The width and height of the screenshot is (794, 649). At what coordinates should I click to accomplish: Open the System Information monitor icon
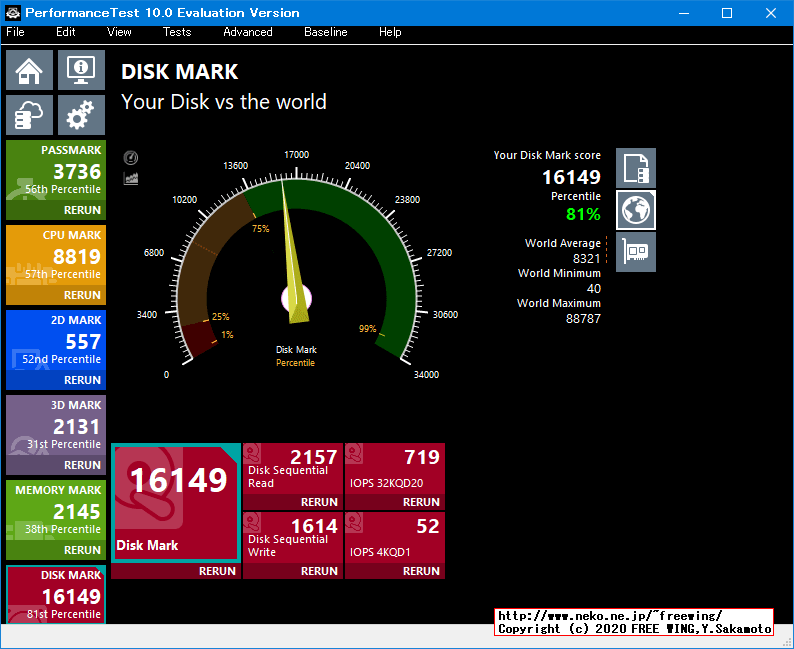81,71
